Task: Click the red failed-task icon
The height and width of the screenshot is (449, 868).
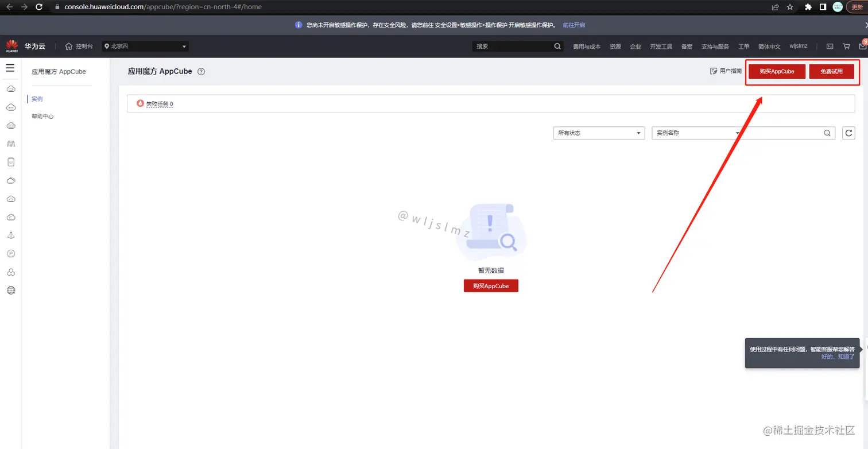Action: tap(140, 104)
